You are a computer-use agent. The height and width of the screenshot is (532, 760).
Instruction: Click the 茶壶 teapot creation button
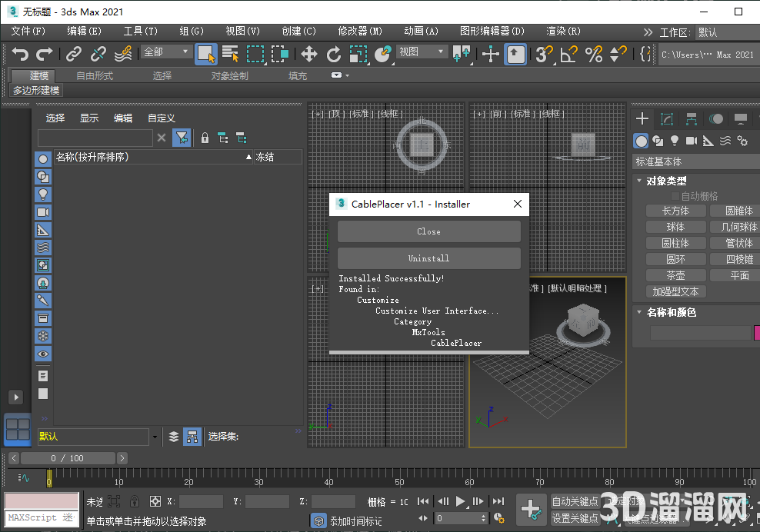tap(675, 274)
